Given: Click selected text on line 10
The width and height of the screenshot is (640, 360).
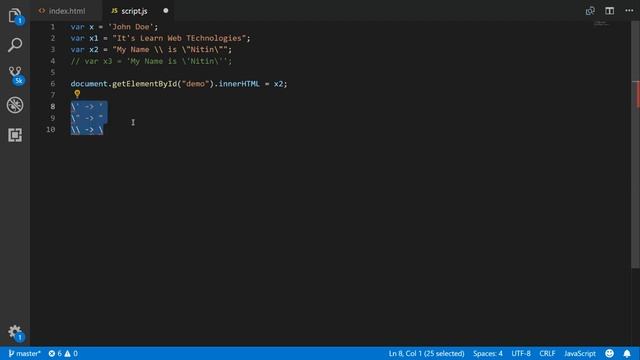Looking at the screenshot, I should (x=87, y=129).
